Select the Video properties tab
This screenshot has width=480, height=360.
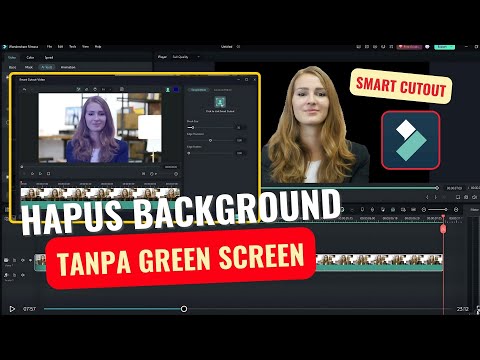click(12, 57)
